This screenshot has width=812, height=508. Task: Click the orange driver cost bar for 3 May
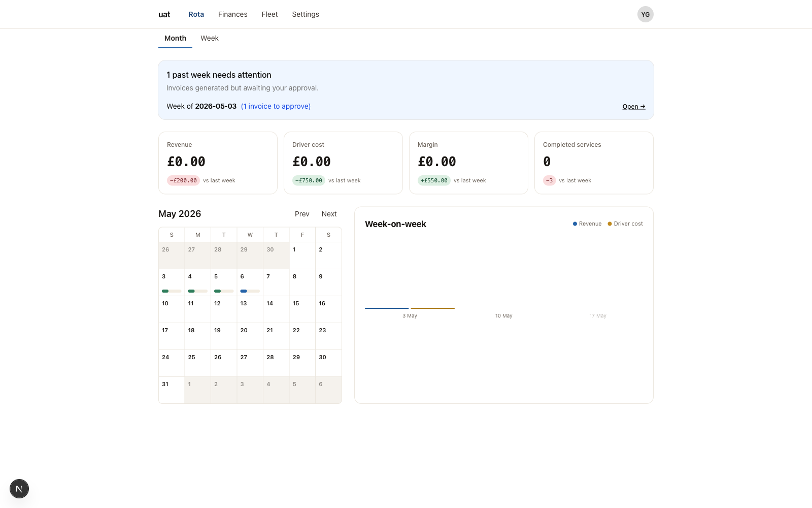[433, 308]
